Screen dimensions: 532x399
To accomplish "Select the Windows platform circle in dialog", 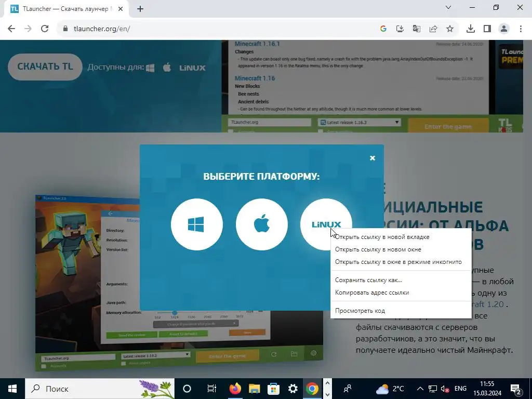I will pyautogui.click(x=197, y=224).
